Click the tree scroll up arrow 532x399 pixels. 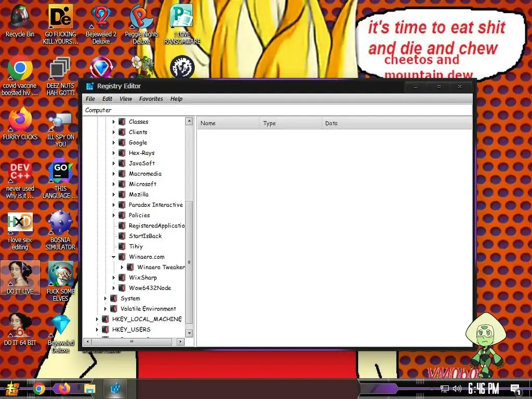click(189, 121)
